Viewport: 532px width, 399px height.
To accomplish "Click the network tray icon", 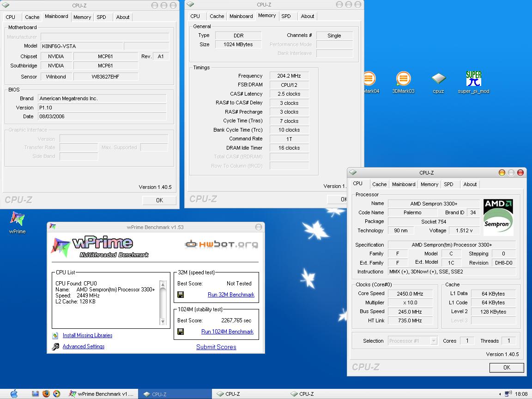I will click(x=508, y=393).
